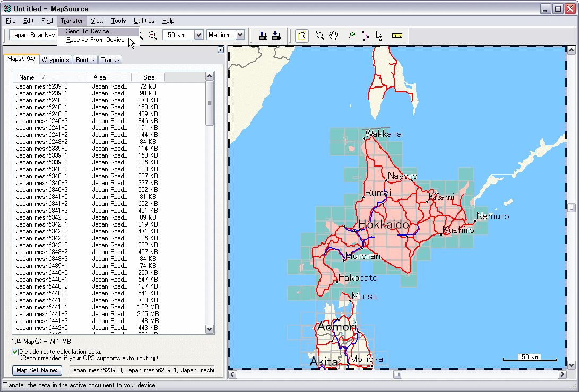Select Japan mesh6343-0 row

tap(109, 245)
